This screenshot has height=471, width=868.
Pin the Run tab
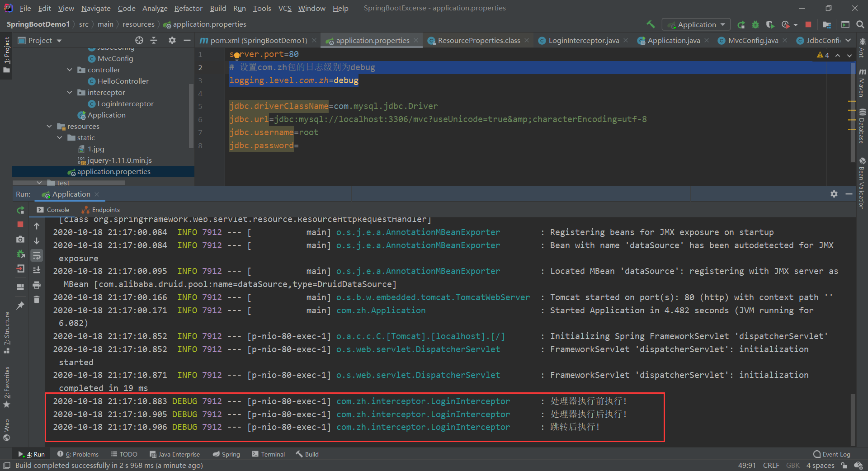pyautogui.click(x=20, y=306)
